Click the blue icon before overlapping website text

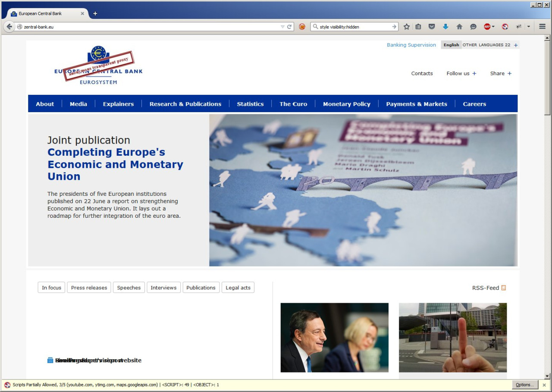[x=50, y=360]
